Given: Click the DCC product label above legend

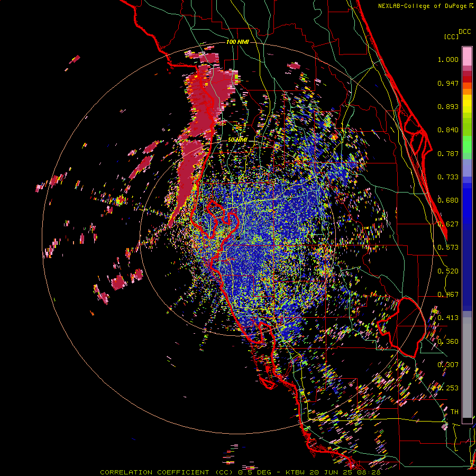Looking at the screenshot, I should [x=465, y=32].
